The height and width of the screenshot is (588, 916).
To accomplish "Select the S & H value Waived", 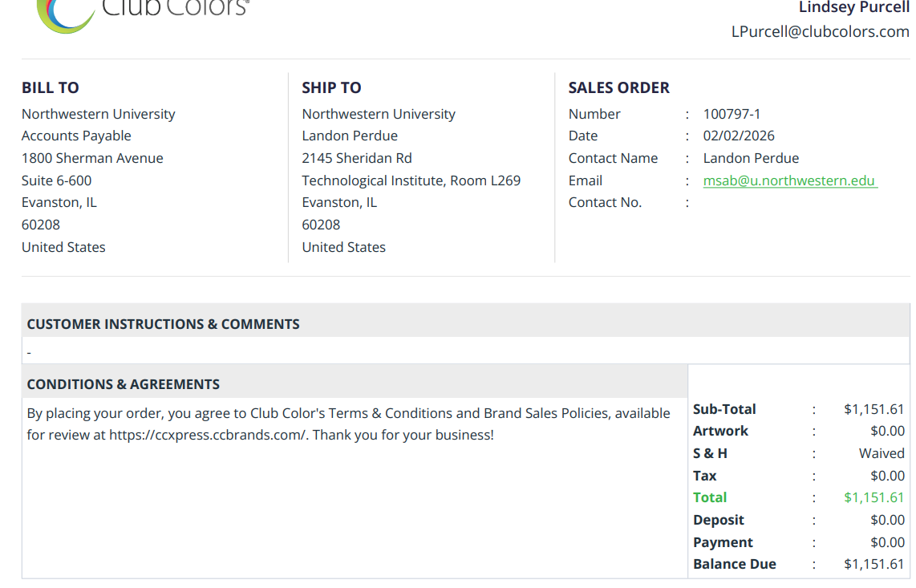I will click(882, 453).
